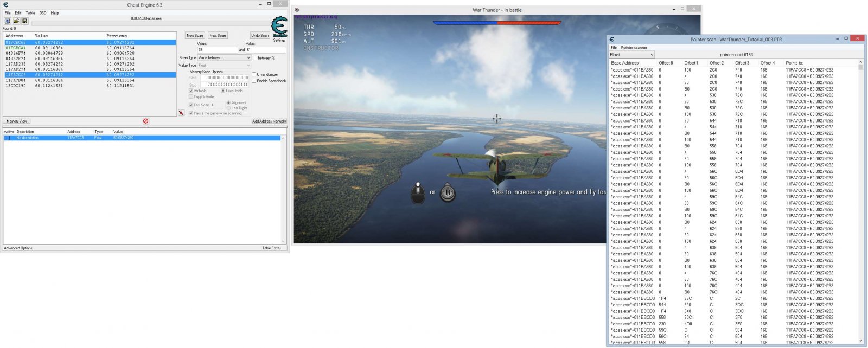Click the red no-entry clear list icon

145,121
